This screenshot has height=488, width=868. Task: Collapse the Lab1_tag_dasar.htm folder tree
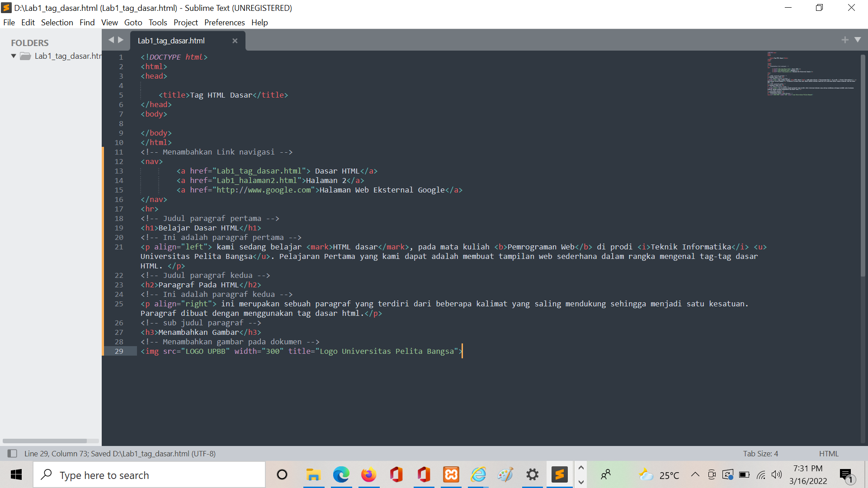click(13, 56)
